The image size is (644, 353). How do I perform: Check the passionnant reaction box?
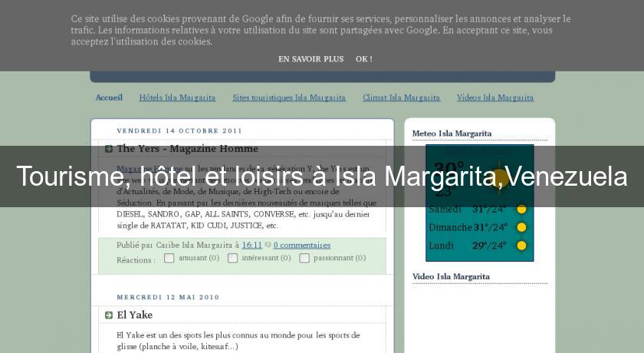click(x=304, y=258)
